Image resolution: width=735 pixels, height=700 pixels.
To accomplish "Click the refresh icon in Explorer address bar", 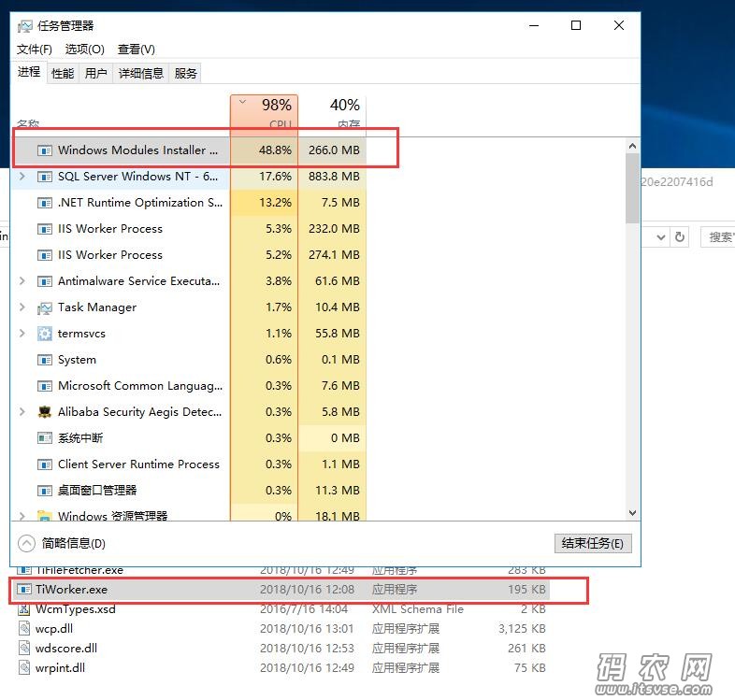I will pos(680,237).
